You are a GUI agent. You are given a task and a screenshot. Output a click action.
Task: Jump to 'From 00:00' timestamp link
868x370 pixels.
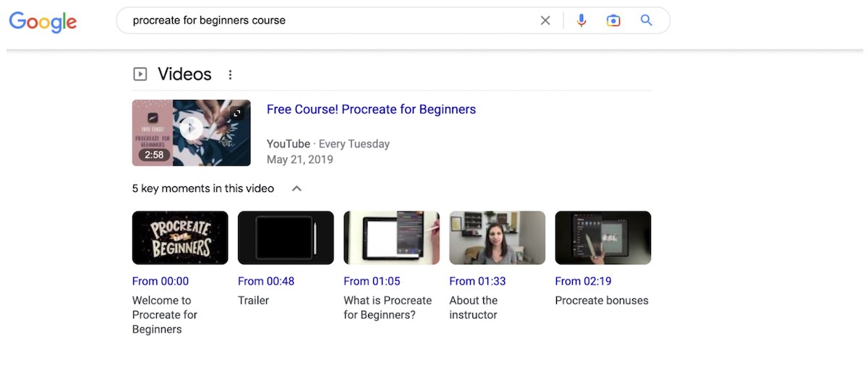(161, 281)
